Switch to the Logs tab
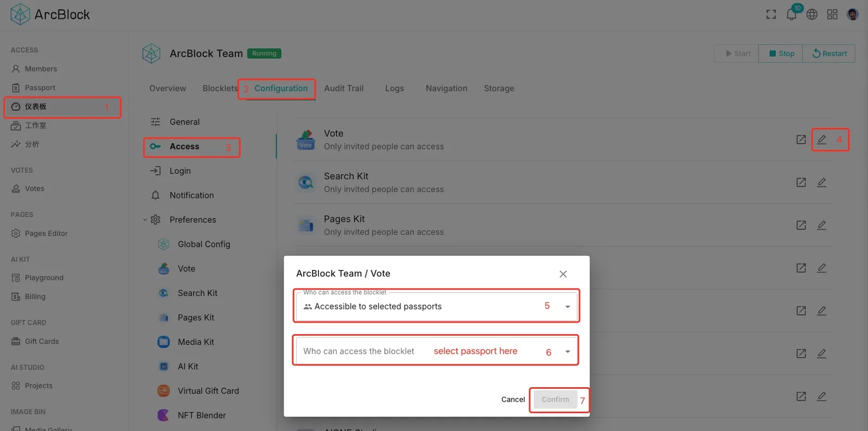This screenshot has width=868, height=431. 394,88
